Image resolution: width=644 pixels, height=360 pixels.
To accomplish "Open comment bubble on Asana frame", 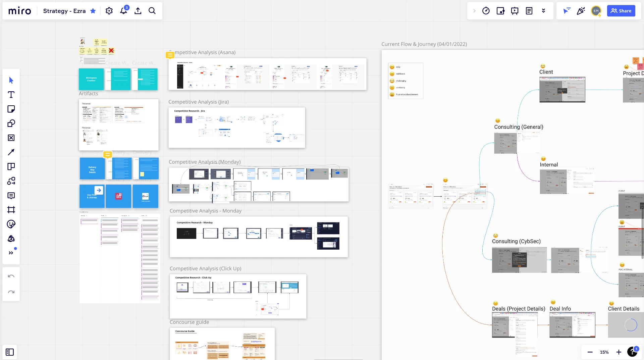I will [170, 55].
